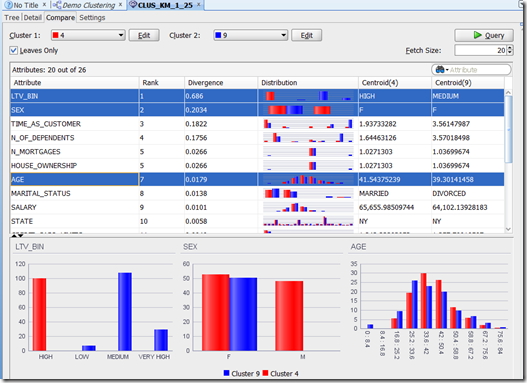Click the Centroid(9) column header

[468, 83]
